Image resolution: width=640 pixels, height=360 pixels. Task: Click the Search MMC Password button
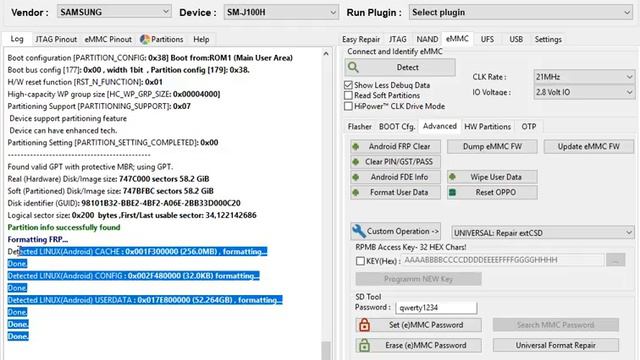(x=556, y=325)
